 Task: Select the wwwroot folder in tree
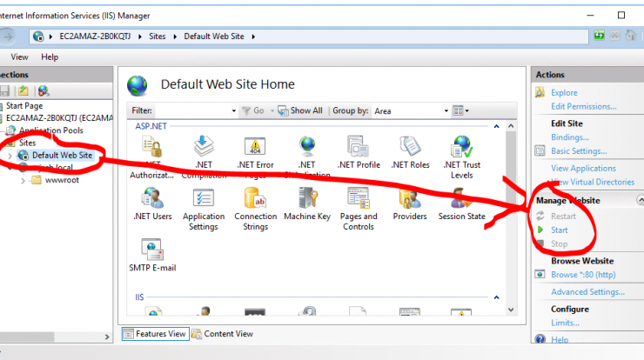coord(62,180)
